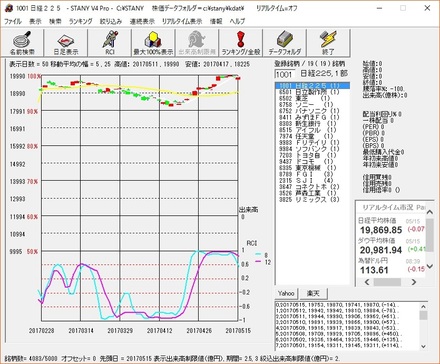Open the 情報 menu
Screen dimensions: 440x364
[216, 21]
